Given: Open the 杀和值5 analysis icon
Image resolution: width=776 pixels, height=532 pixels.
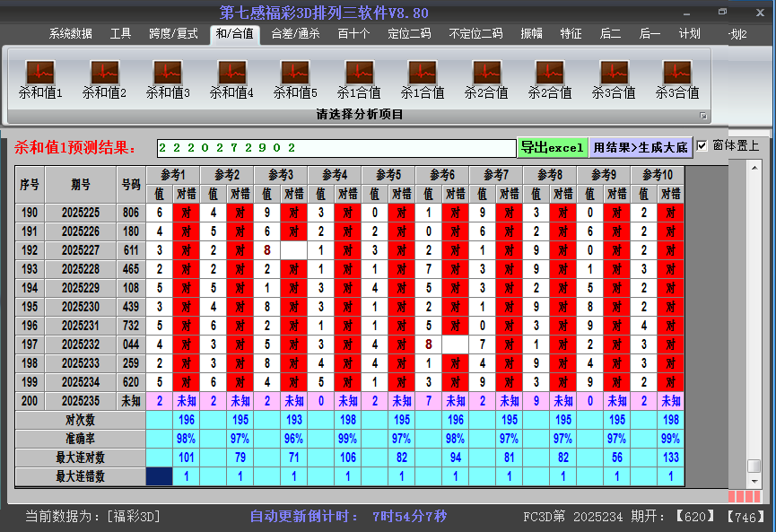Looking at the screenshot, I should coord(295,79).
